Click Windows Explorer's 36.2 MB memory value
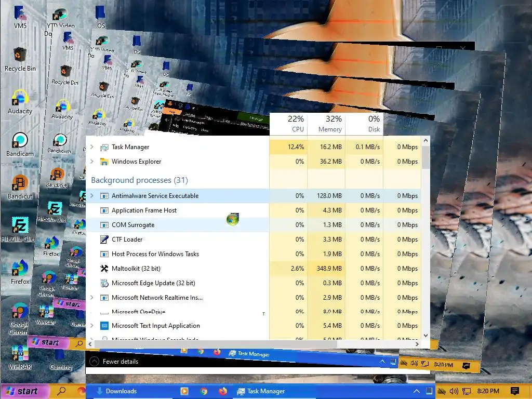The width and height of the screenshot is (532, 399). (330, 162)
